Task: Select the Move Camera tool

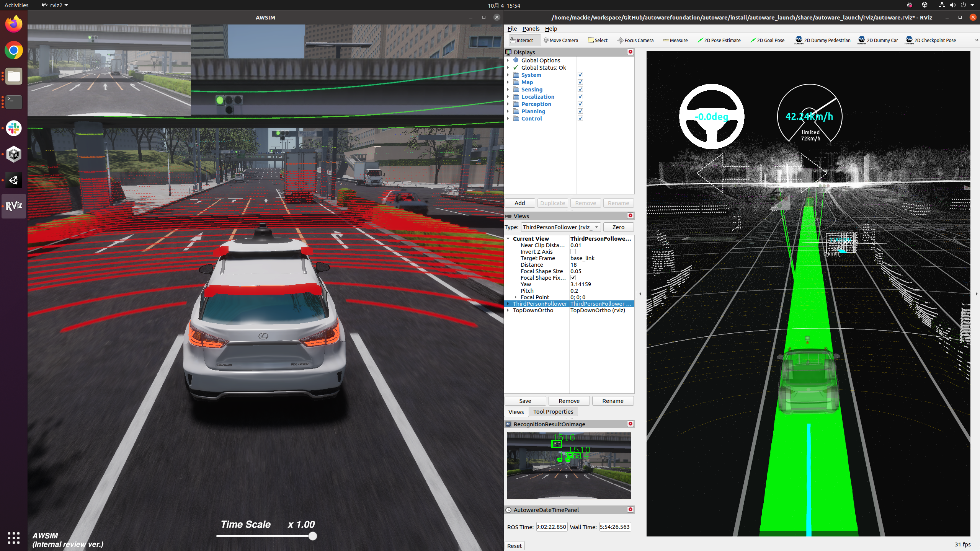Action: coord(560,40)
